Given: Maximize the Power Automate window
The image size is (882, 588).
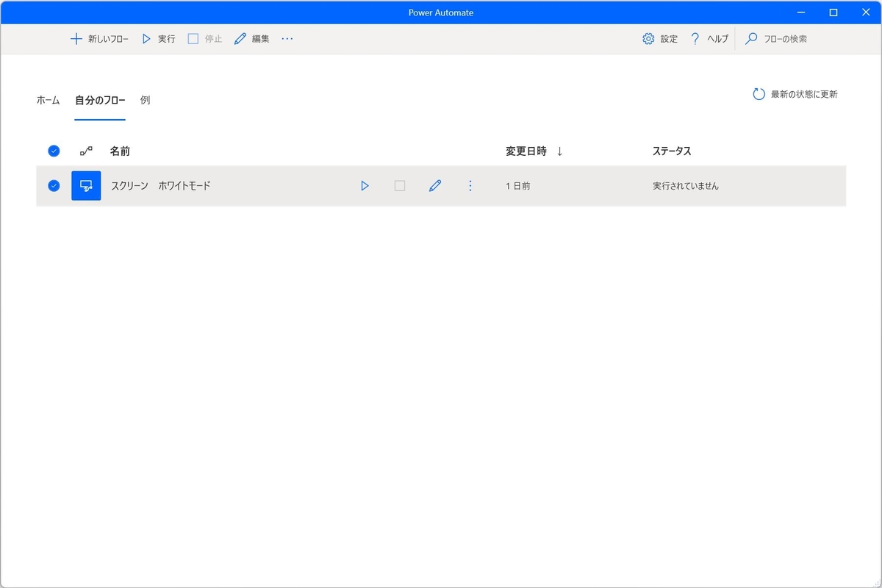Looking at the screenshot, I should [833, 12].
